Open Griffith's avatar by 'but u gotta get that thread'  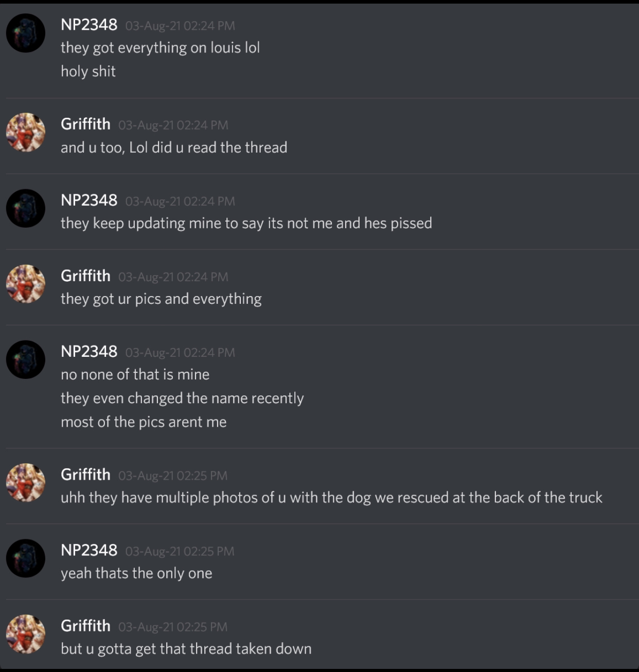pyautogui.click(x=26, y=634)
